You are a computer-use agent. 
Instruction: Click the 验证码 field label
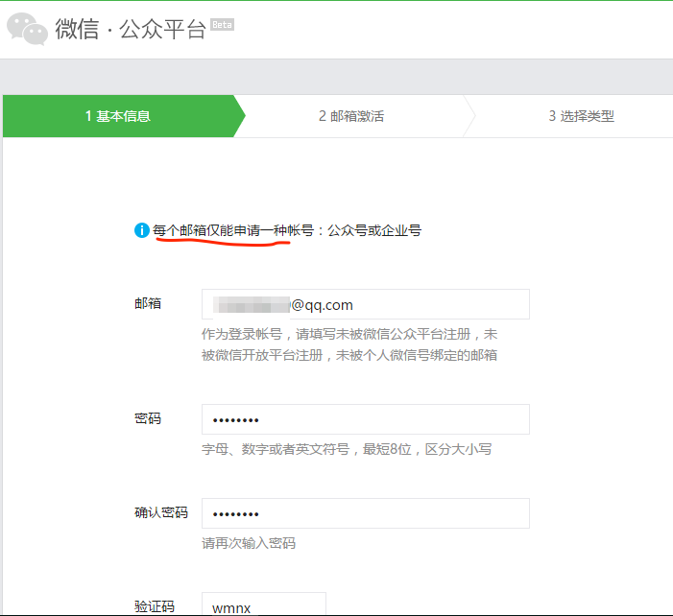click(x=155, y=606)
